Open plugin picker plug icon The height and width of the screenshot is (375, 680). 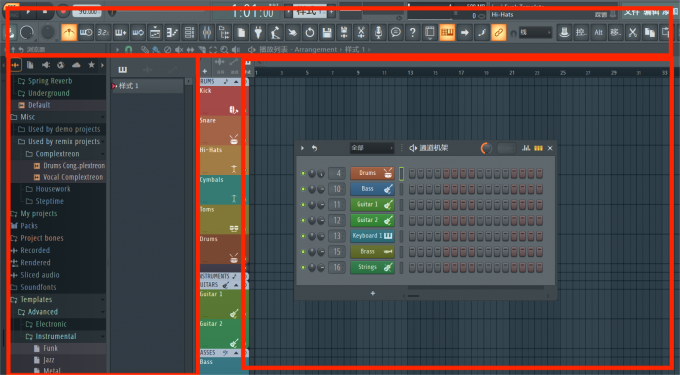point(258,33)
